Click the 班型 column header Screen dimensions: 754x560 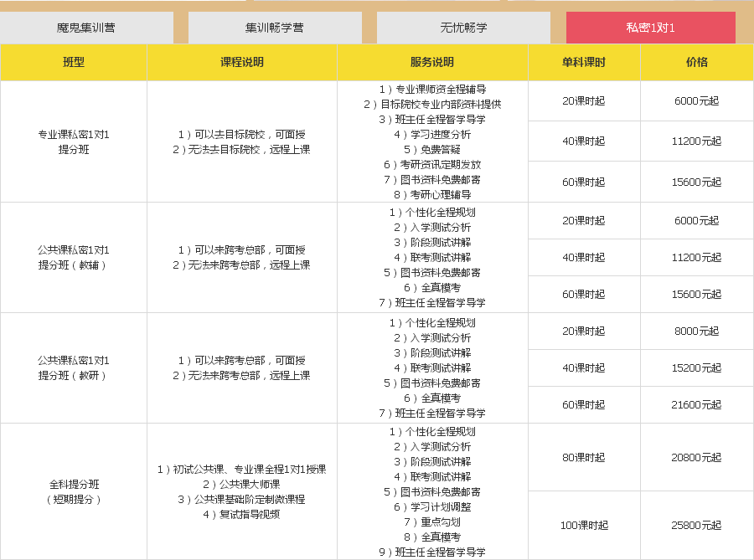coord(74,62)
